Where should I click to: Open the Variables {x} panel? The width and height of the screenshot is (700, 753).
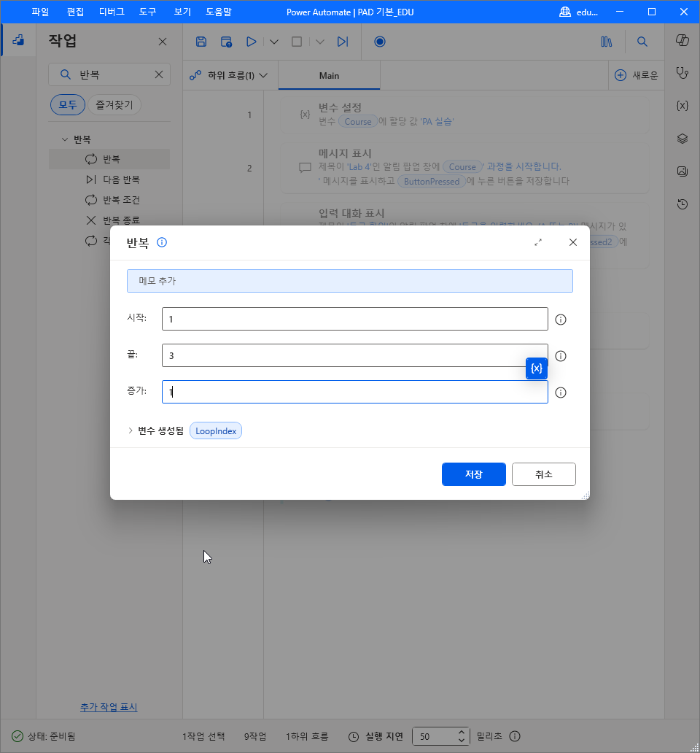tap(682, 106)
